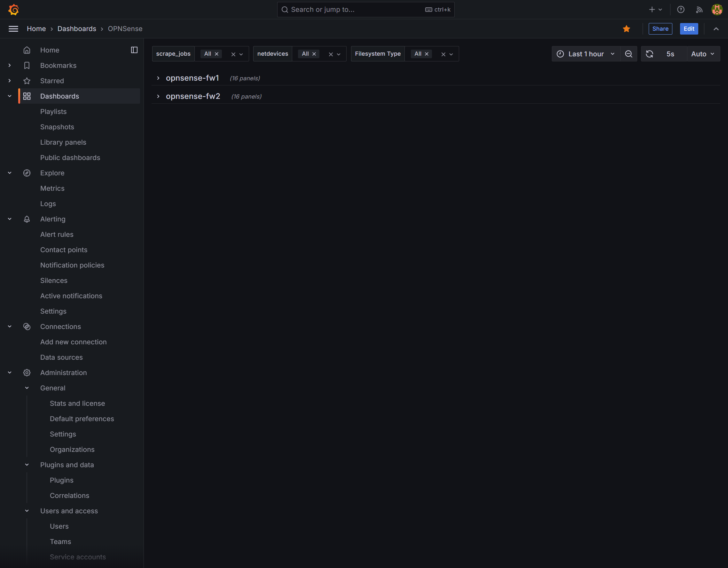Image resolution: width=728 pixels, height=568 pixels.
Task: Go to Notification policies
Action: (x=72, y=265)
